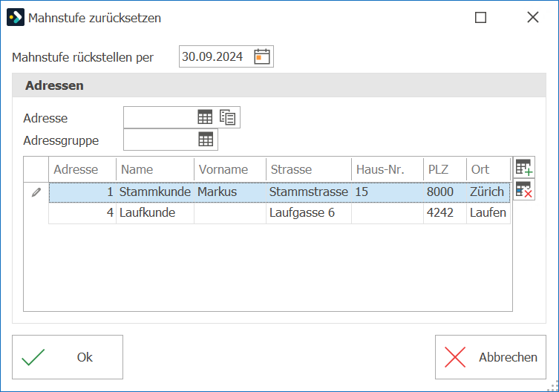Confirm with the Ok button
The image size is (559, 392).
pos(68,356)
